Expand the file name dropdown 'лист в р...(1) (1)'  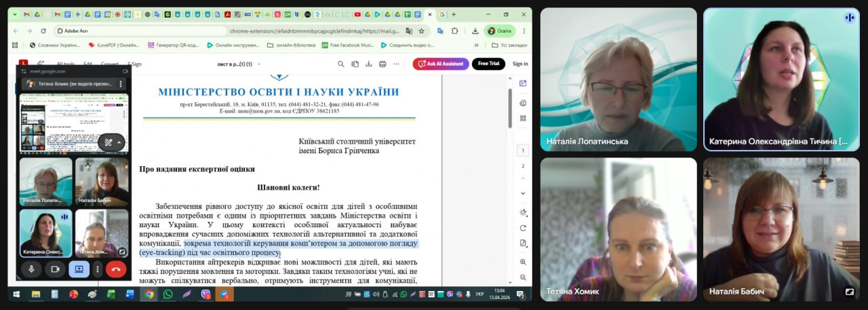pyautogui.click(x=258, y=64)
